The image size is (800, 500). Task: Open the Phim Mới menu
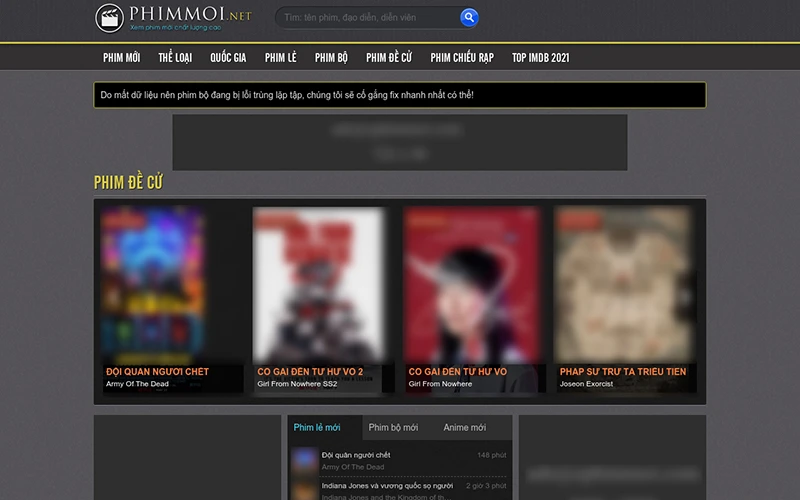(121, 58)
